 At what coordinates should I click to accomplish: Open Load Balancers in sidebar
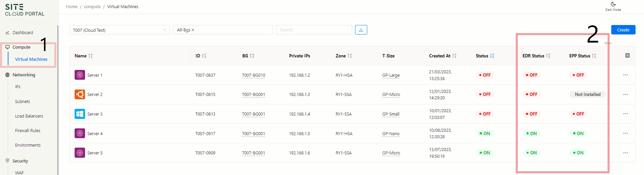(29, 116)
